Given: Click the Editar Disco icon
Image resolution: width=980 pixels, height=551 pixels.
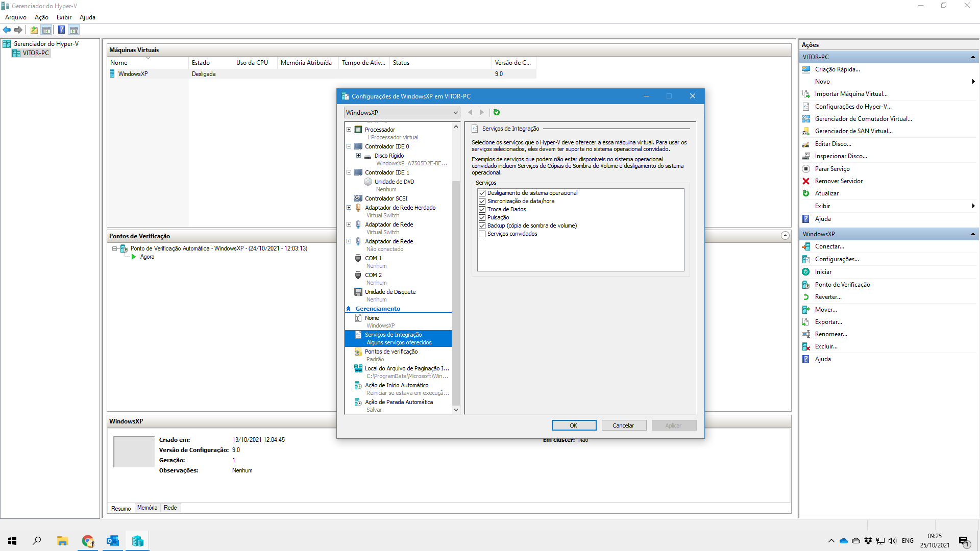Looking at the screenshot, I should (x=806, y=144).
